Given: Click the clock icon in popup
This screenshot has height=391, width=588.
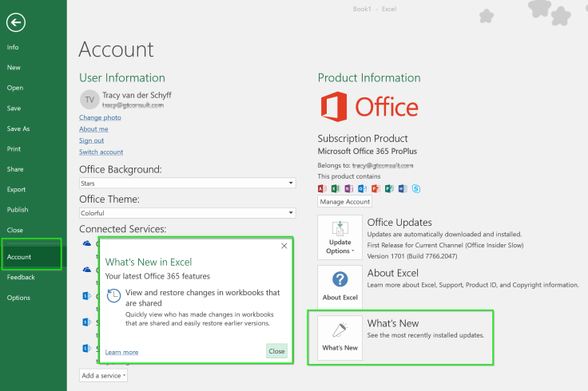Looking at the screenshot, I should pos(114,295).
